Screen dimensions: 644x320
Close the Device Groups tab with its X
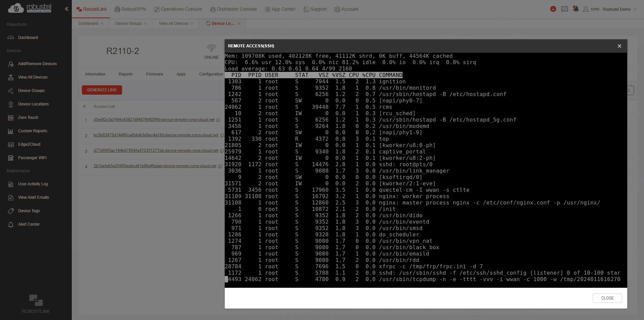click(146, 24)
